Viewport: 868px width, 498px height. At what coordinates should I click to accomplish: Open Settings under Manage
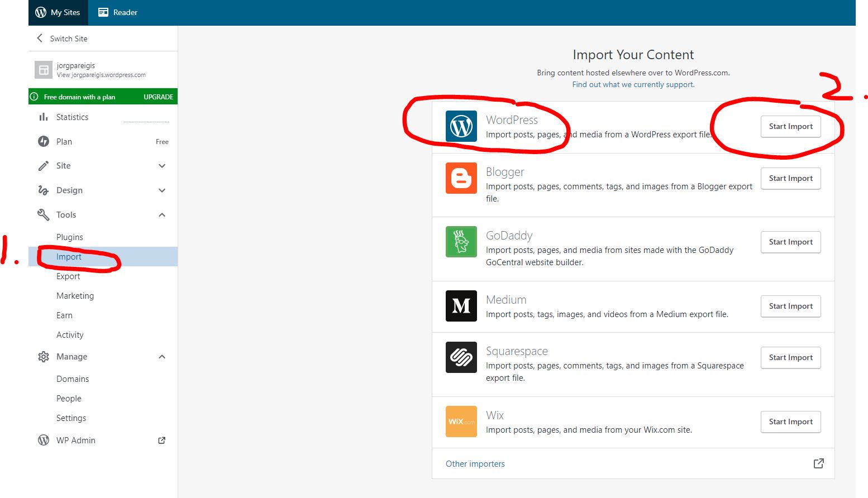[x=71, y=418]
